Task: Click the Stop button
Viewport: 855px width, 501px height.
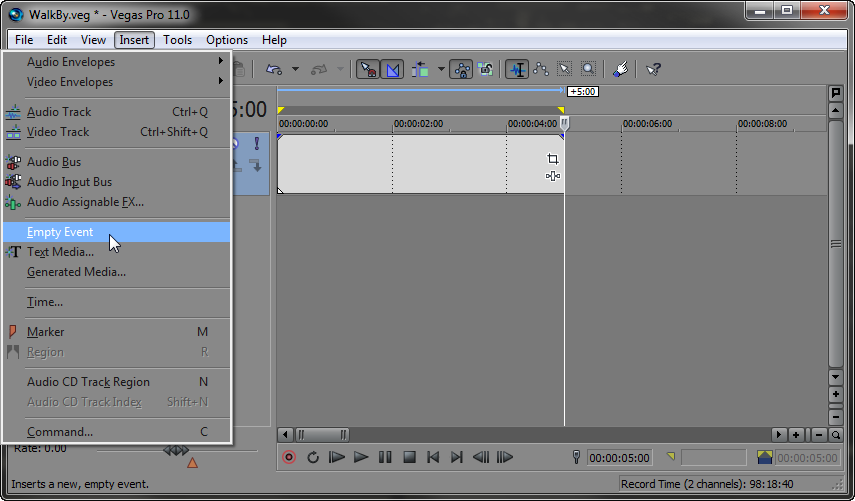Action: pos(410,457)
